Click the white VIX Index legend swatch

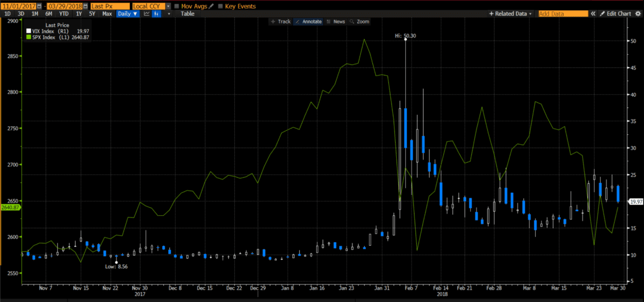pos(29,31)
